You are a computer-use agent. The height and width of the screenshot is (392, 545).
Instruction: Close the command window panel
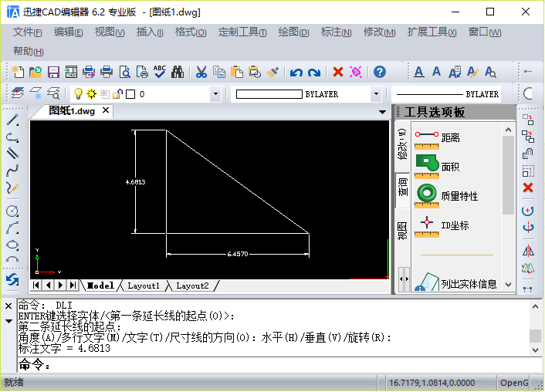coord(8,306)
